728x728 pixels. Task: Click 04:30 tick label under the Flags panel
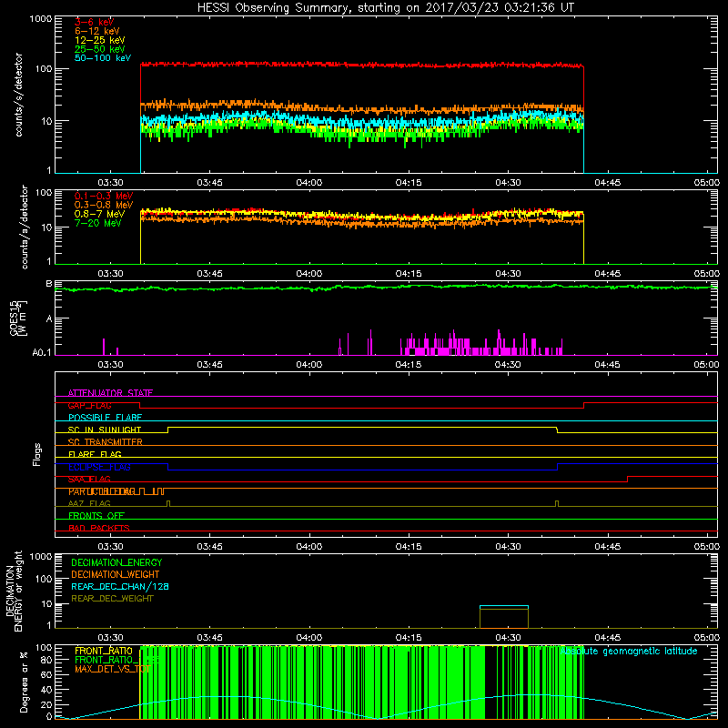coord(508,547)
